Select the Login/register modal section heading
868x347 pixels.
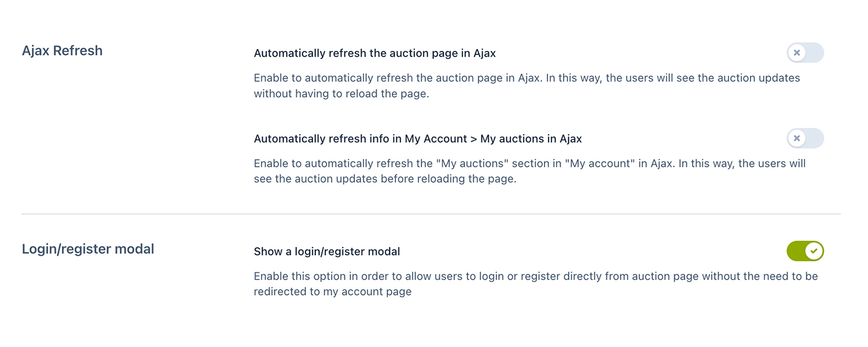pyautogui.click(x=88, y=249)
